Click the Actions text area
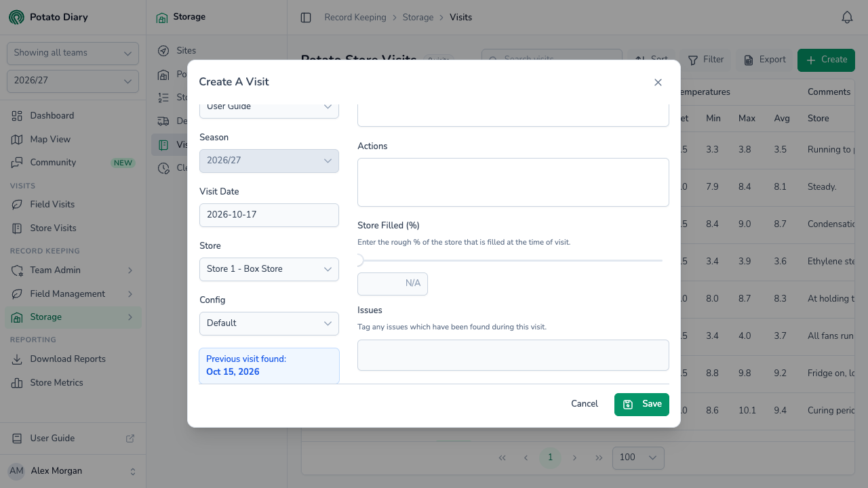Screen dimensions: 868x488 click(x=513, y=182)
